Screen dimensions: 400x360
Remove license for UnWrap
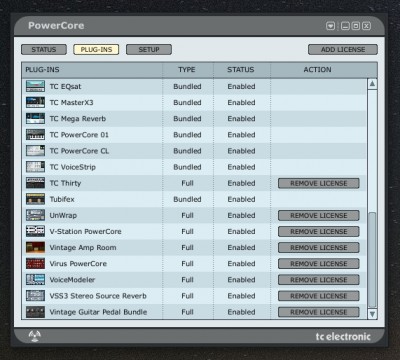(x=319, y=215)
